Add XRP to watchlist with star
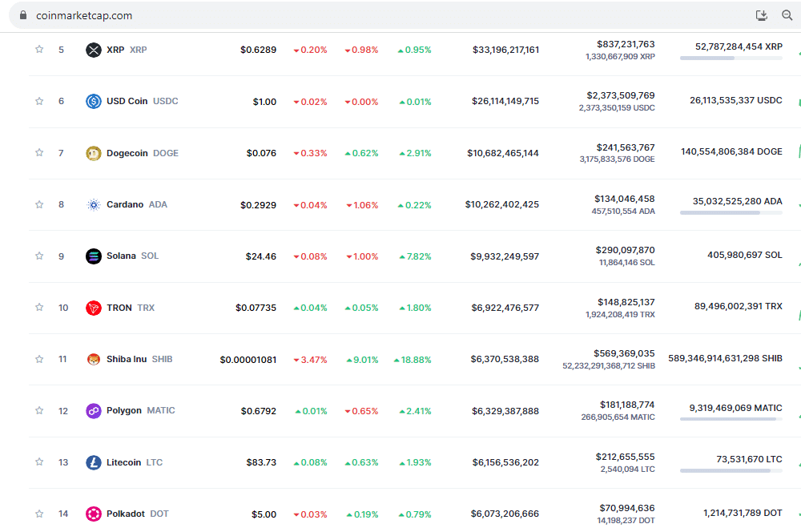The height and width of the screenshot is (532, 801). [39, 50]
